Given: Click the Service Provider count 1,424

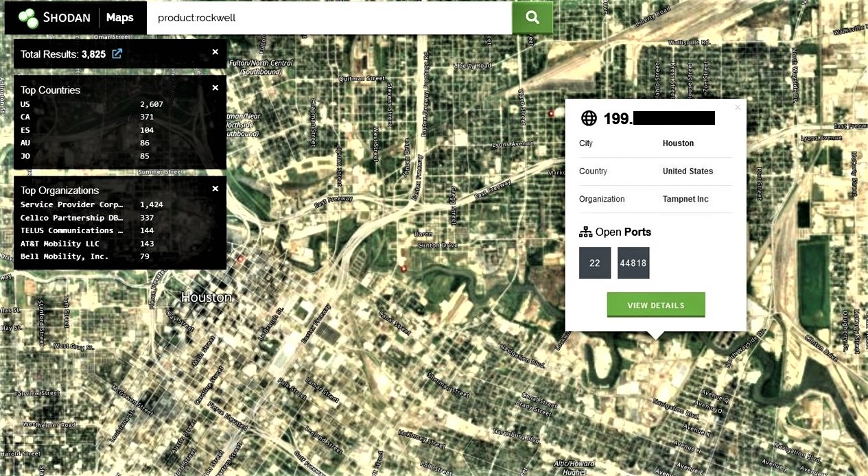Looking at the screenshot, I should [x=152, y=204].
